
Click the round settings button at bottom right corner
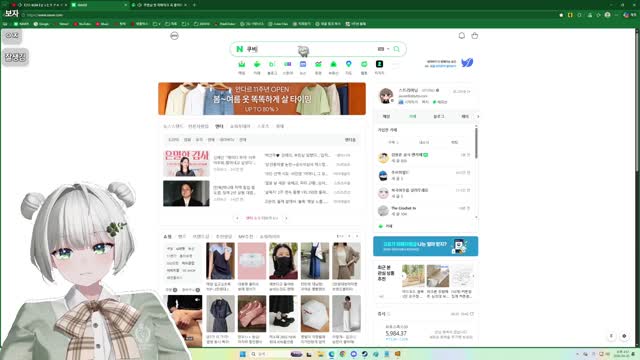pos(624,336)
